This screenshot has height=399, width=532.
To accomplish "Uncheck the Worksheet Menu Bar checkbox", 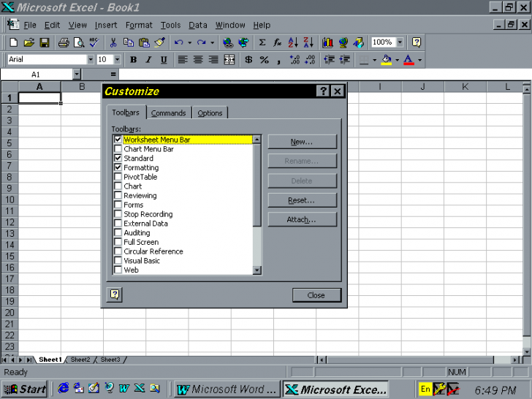I will click(x=118, y=140).
